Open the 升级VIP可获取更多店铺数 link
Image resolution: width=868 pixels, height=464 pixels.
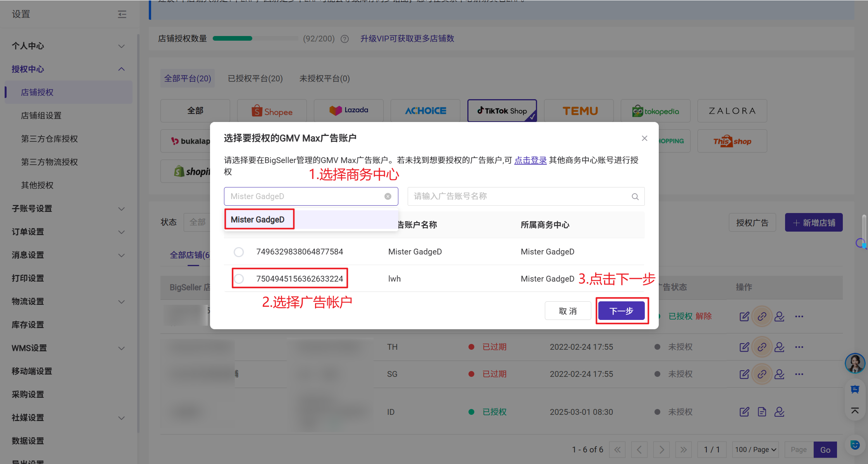[x=407, y=39]
